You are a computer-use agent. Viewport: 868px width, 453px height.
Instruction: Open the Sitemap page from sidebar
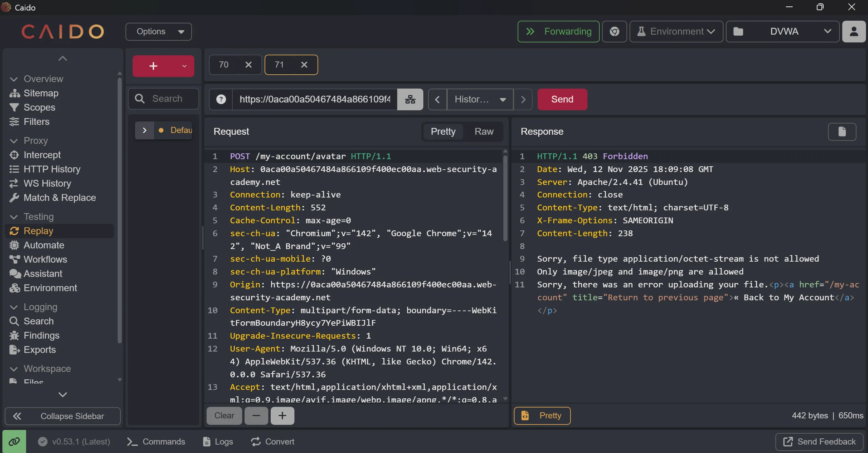coord(41,93)
